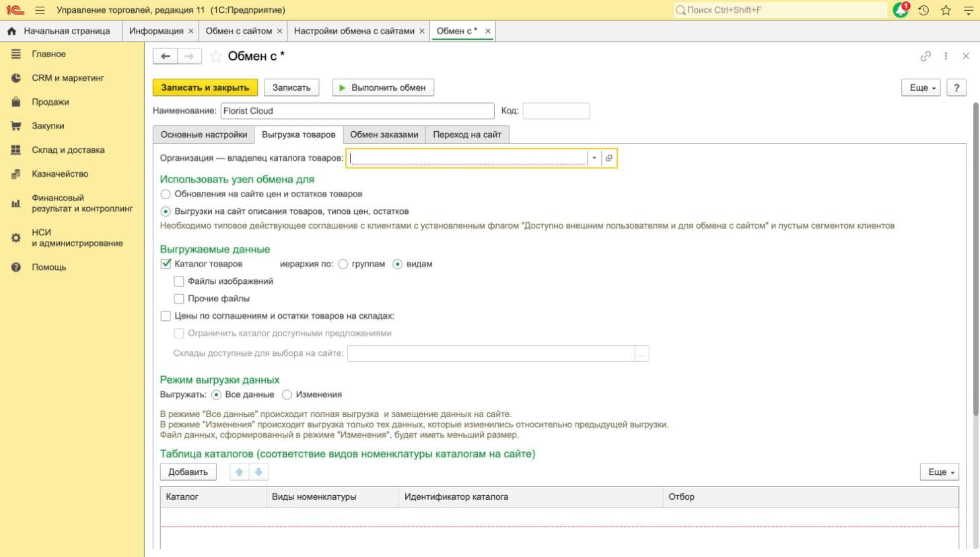The width and height of the screenshot is (980, 557).
Task: Open the table's Еще dropdown
Action: coord(939,472)
